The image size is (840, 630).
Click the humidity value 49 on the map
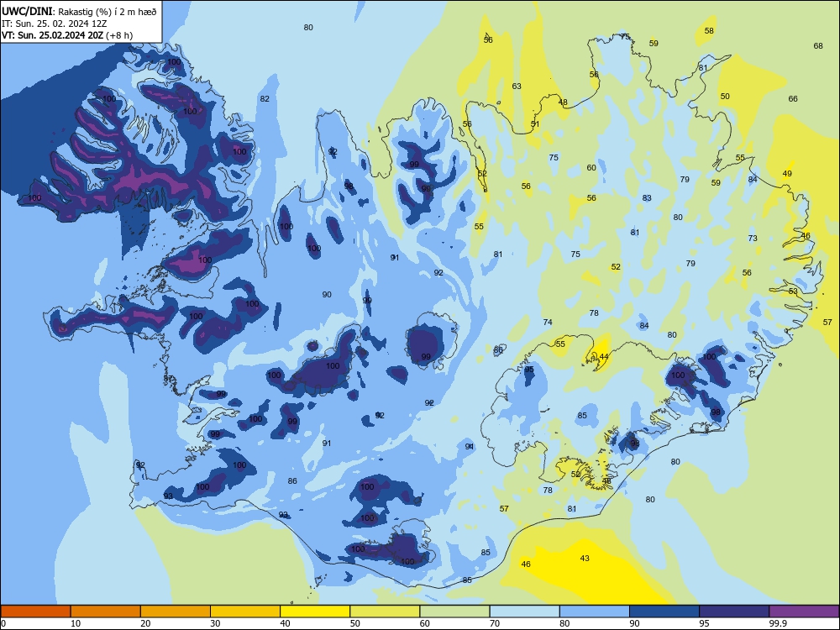tap(787, 173)
